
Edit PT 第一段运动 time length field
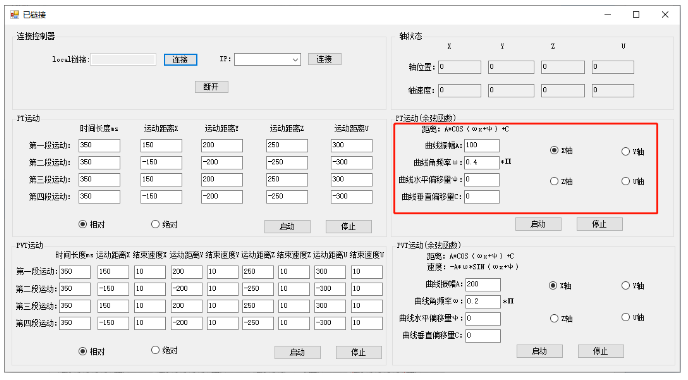[x=99, y=145]
